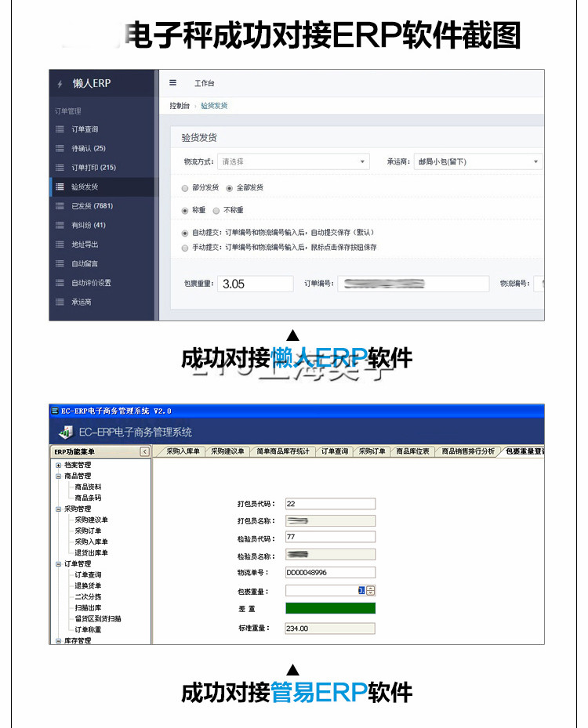Click the 物流单号 field showing DD00048996
This screenshot has width=588, height=728.
pos(330,573)
